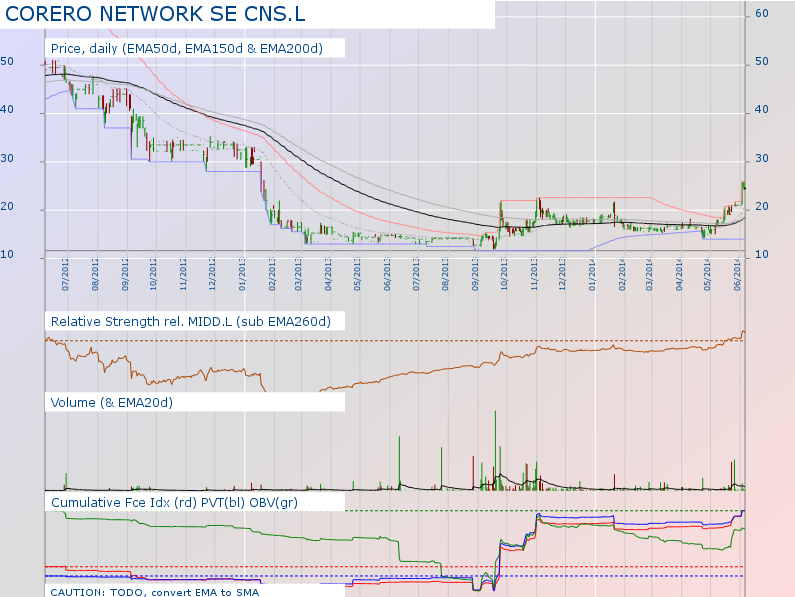Click the 12/2013 date axis label
Image resolution: width=795 pixels, height=597 pixels.
563,274
